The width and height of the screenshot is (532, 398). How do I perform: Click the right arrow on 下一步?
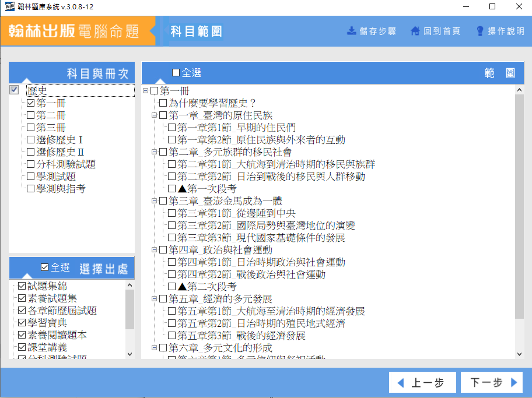[x=514, y=383]
